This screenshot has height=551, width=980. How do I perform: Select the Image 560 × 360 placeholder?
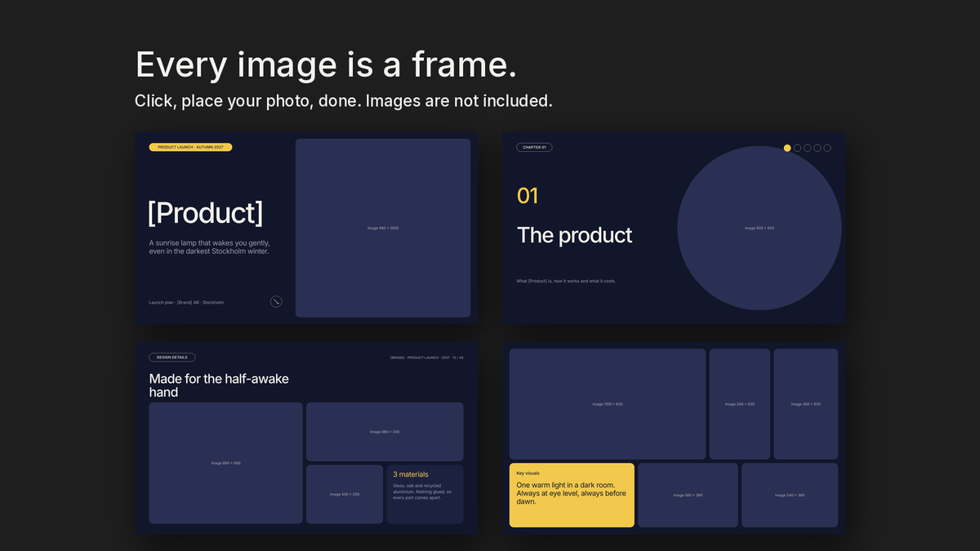688,495
